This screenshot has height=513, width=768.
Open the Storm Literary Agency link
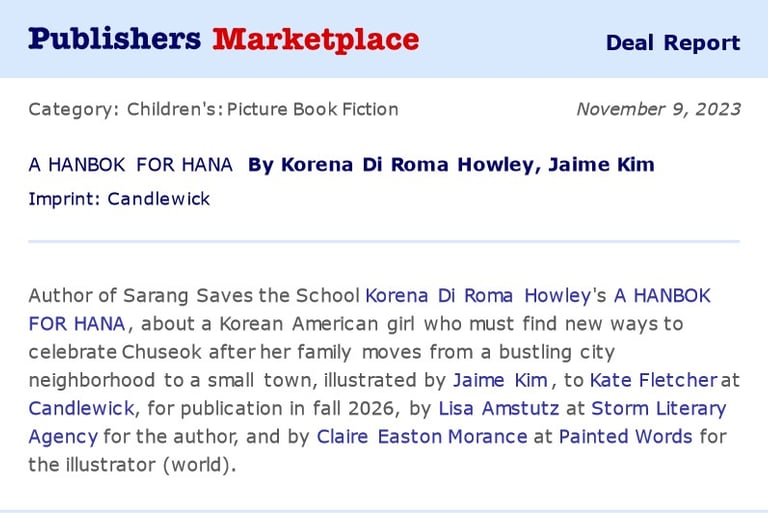click(659, 408)
